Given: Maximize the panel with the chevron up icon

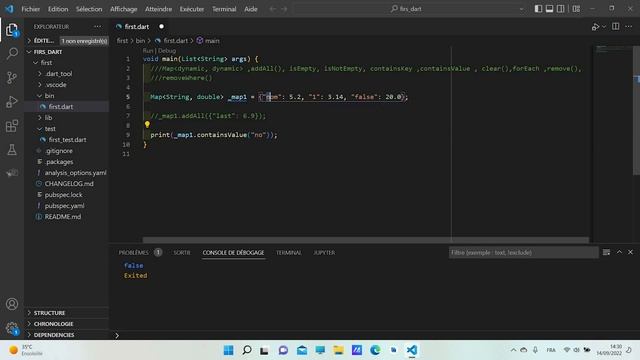Looking at the screenshot, I should (619, 252).
